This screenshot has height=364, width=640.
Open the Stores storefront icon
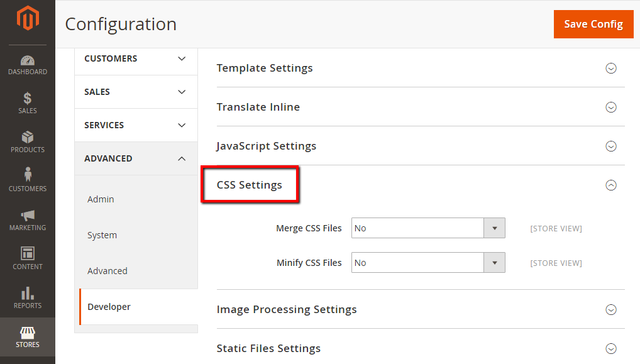point(28,333)
